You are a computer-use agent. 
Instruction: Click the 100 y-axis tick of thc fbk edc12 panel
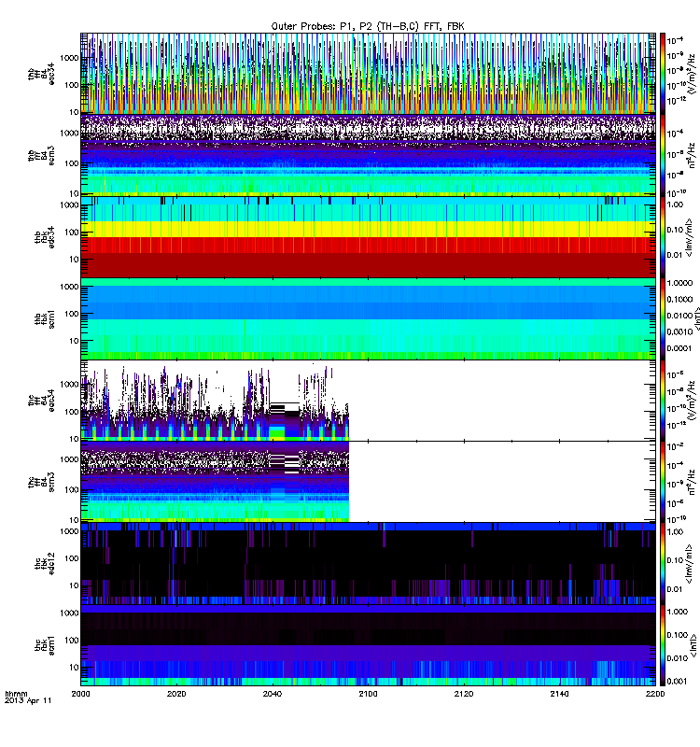pos(72,558)
